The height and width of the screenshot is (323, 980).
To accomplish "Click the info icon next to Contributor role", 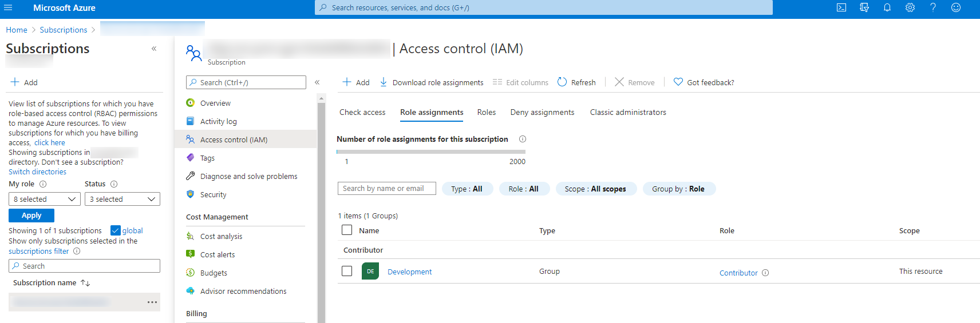I will (x=765, y=273).
